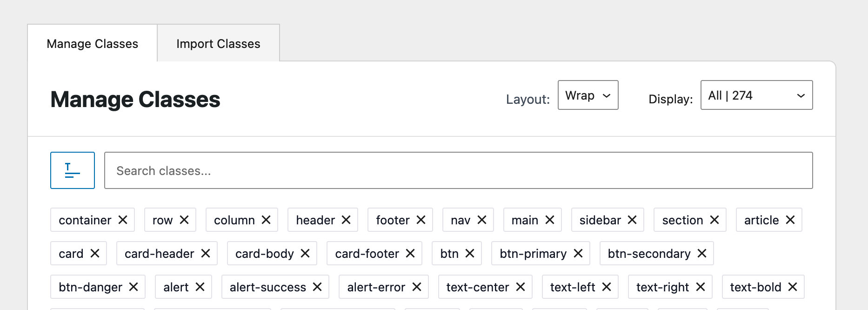
Task: Remove the btn-primary class tag
Action: pos(578,253)
